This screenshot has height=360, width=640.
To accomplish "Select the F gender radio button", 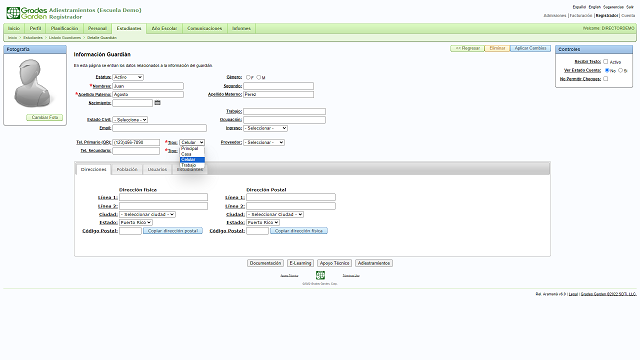I will (248, 77).
